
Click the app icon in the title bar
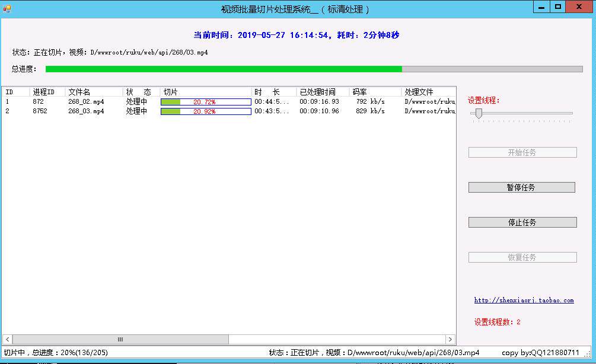pos(7,9)
